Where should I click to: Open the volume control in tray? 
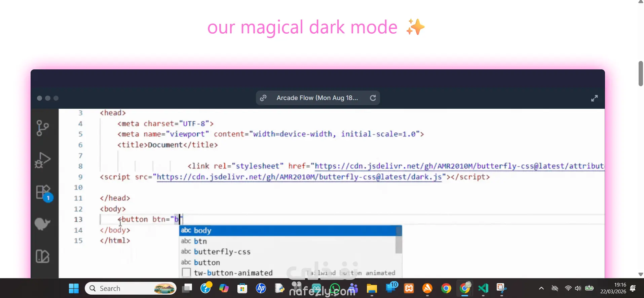click(578, 288)
